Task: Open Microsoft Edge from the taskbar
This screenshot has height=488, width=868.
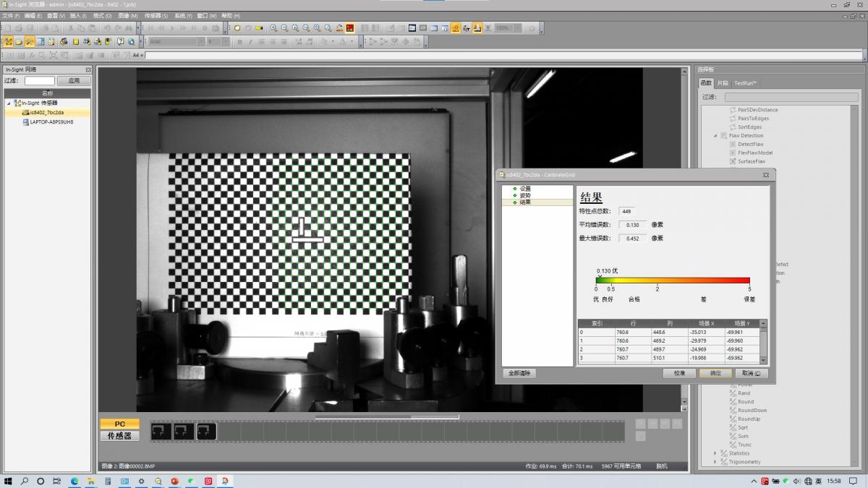Action: [75, 481]
